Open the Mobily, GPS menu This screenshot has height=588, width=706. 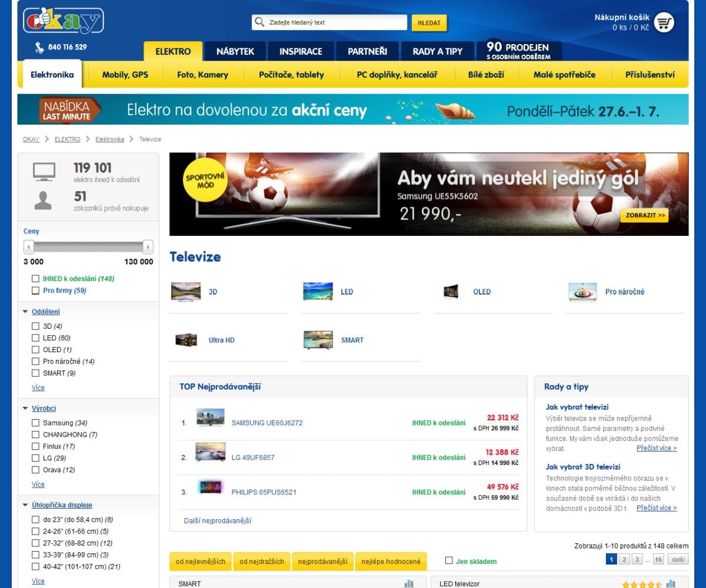pos(125,75)
